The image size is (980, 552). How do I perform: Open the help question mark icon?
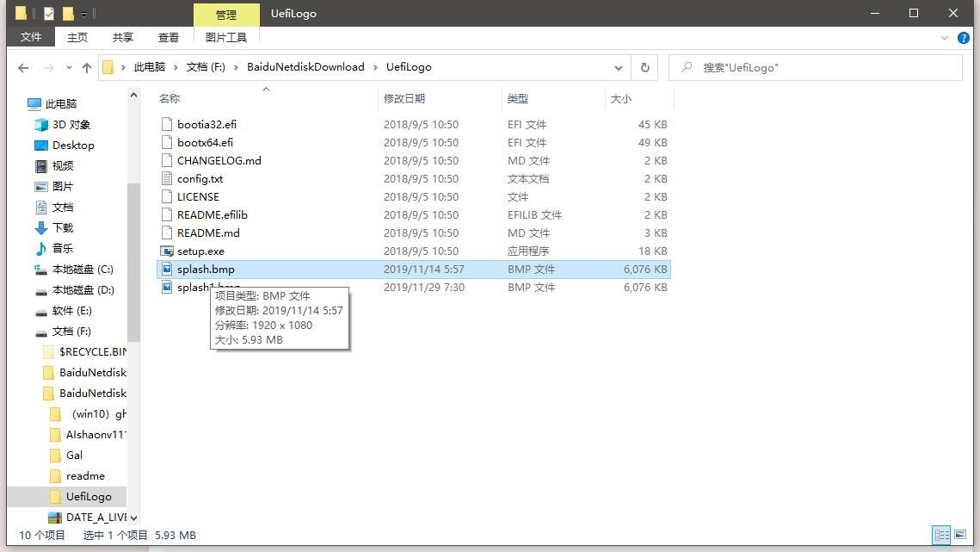pos(962,38)
